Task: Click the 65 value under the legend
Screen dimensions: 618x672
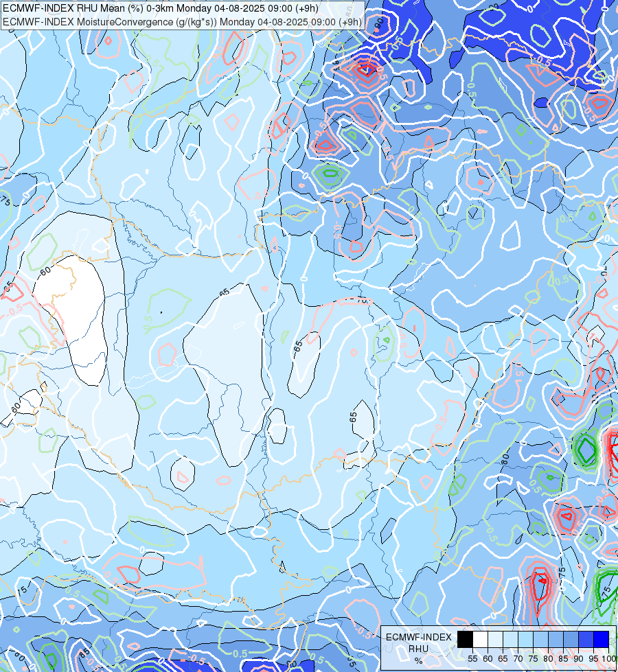Action: point(503,659)
